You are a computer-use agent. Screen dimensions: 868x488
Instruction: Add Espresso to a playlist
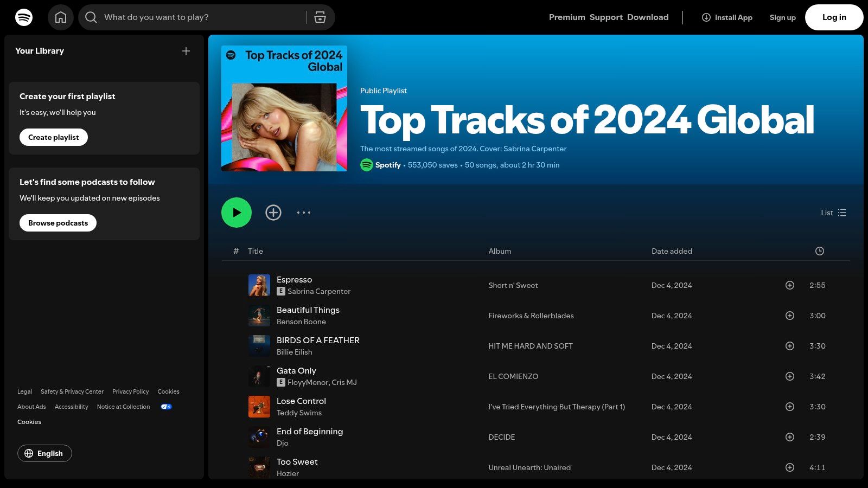click(789, 285)
